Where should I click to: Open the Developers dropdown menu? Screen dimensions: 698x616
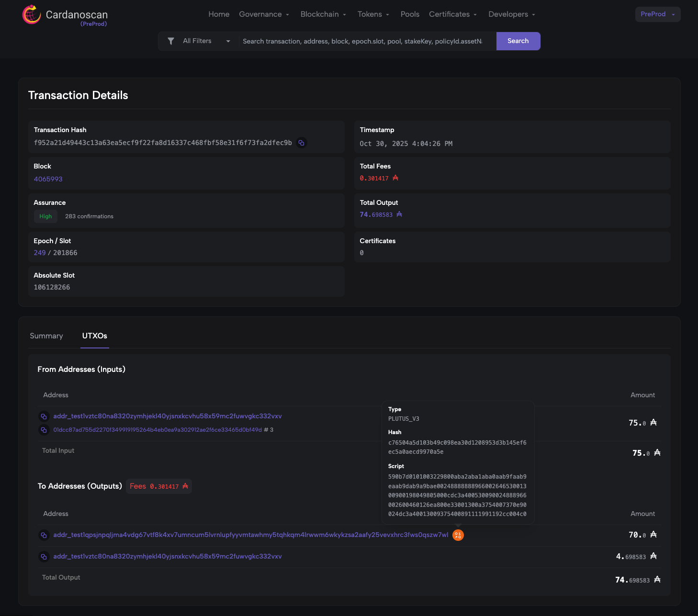coord(511,14)
